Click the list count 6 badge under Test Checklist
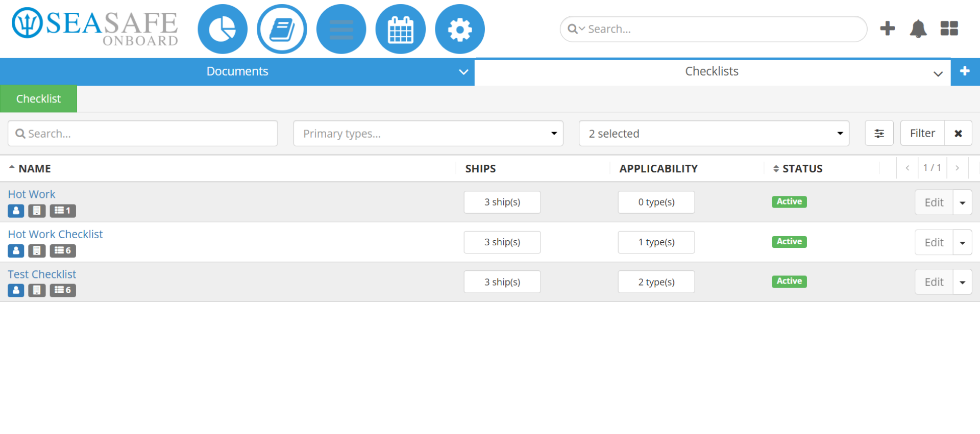The height and width of the screenshot is (434, 980). [63, 290]
